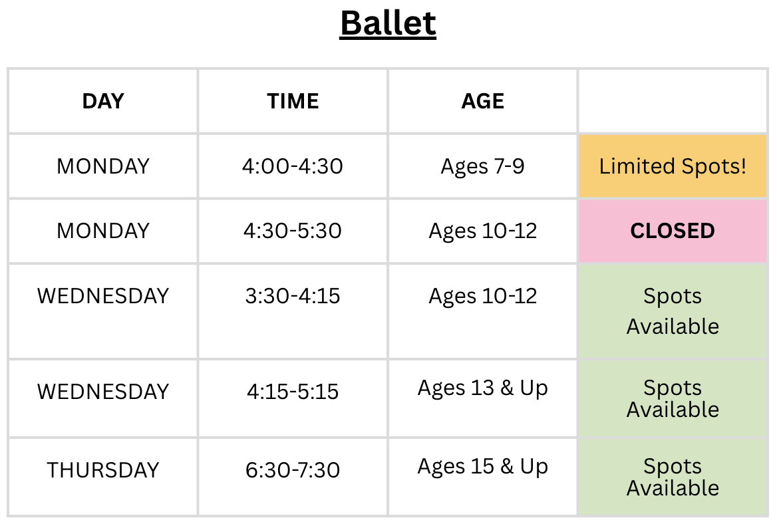Select the Ages 13 & Up cell
The width and height of the screenshot is (777, 532).
point(483,398)
